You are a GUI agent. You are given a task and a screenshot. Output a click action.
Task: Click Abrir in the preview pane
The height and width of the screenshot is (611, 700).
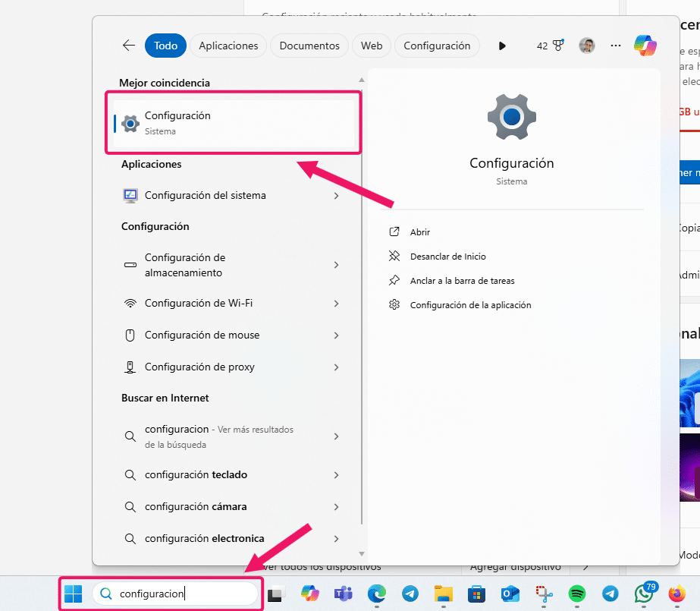pos(420,231)
